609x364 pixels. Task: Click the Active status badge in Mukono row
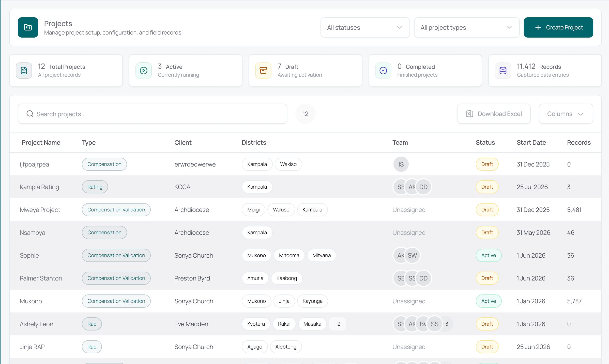click(x=489, y=301)
